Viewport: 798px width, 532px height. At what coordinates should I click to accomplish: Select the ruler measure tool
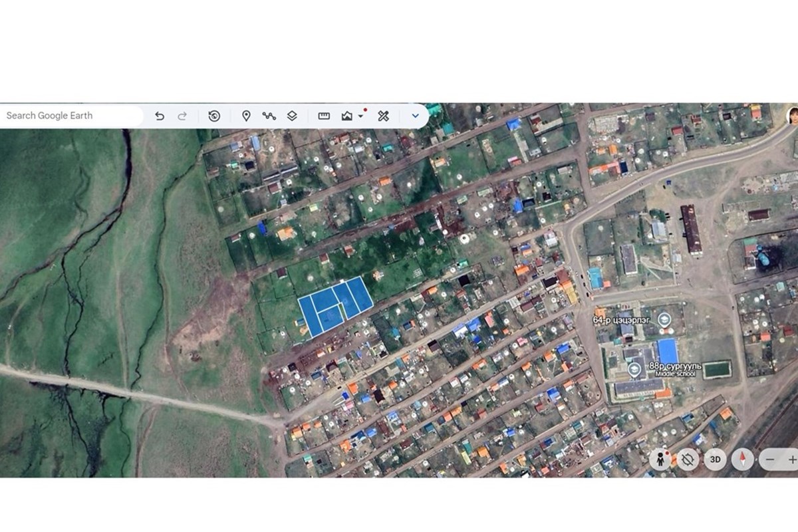click(x=324, y=116)
